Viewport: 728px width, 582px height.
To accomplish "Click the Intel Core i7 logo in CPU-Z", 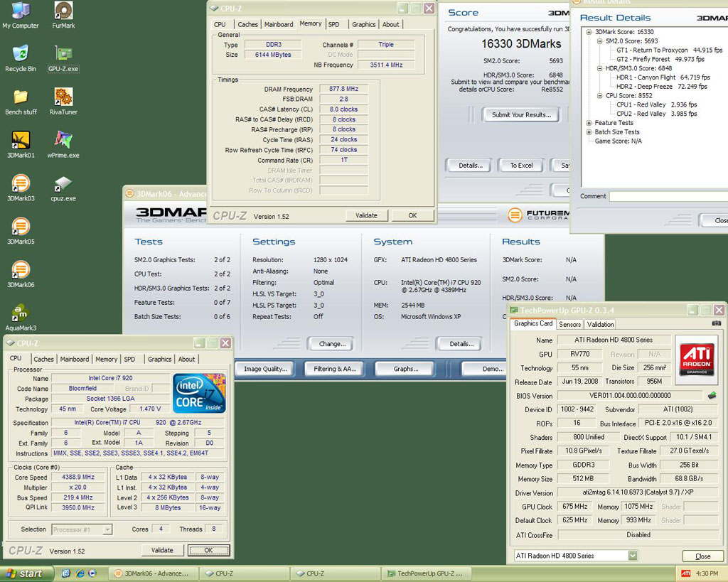I will [x=199, y=393].
